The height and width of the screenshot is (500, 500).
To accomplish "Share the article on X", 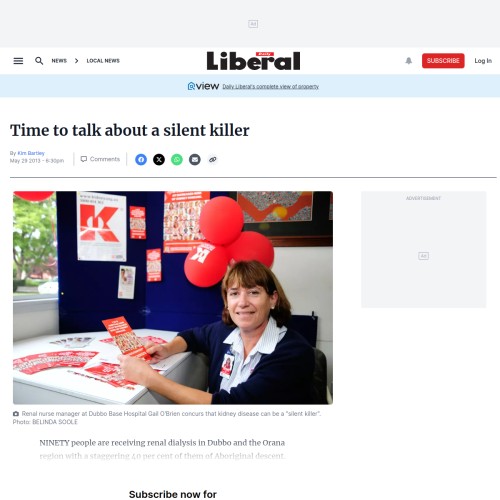I will coord(159,160).
